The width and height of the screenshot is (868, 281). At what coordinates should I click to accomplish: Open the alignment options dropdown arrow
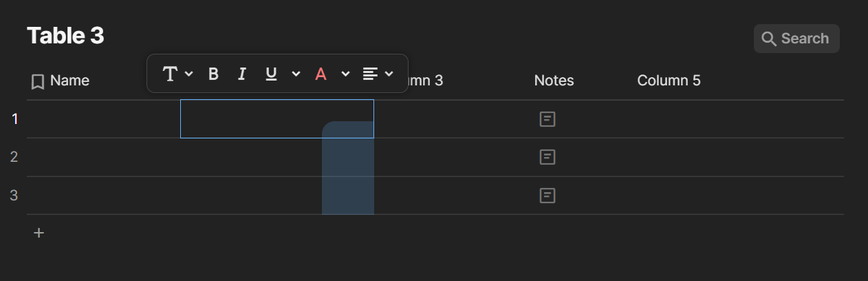click(389, 74)
